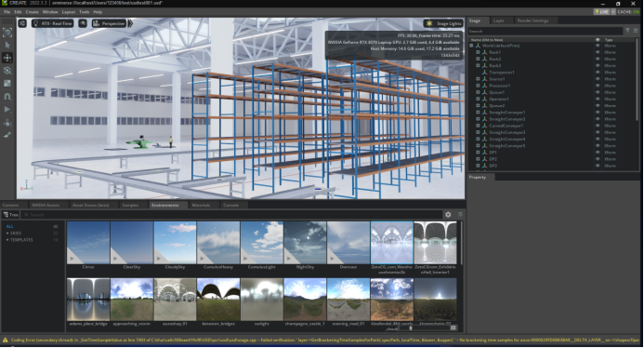This screenshot has width=644, height=348.
Task: Expand the StraightConveyor1 prim
Action: coord(478,113)
